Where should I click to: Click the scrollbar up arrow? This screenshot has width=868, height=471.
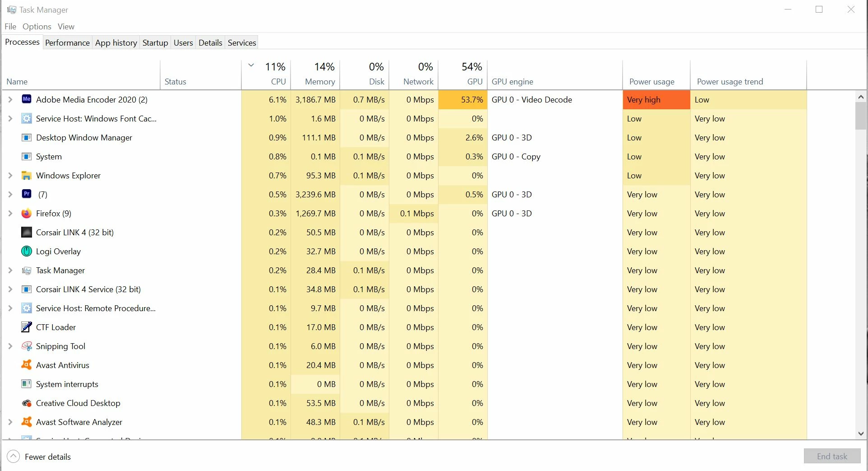[x=861, y=97]
